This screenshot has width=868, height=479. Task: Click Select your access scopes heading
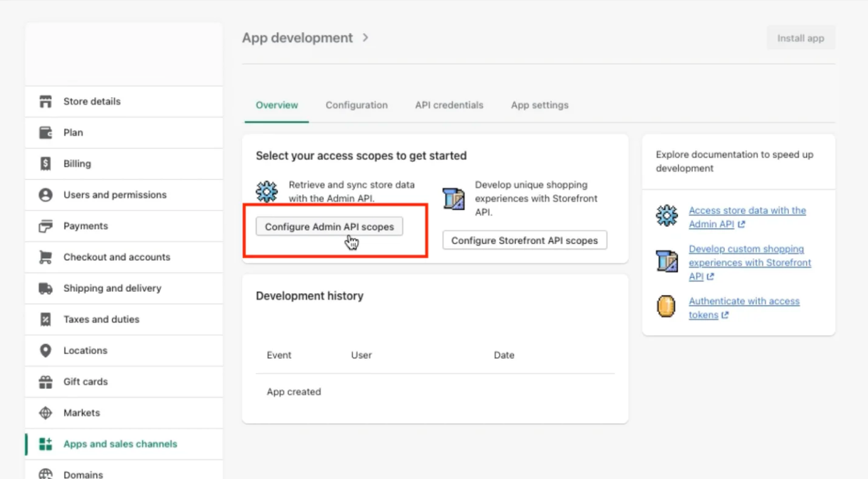pos(361,155)
